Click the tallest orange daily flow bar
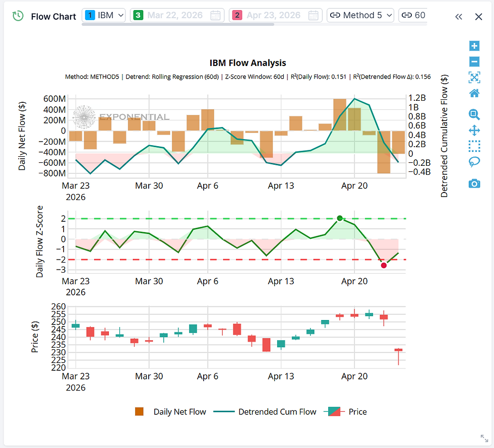 pos(384,152)
